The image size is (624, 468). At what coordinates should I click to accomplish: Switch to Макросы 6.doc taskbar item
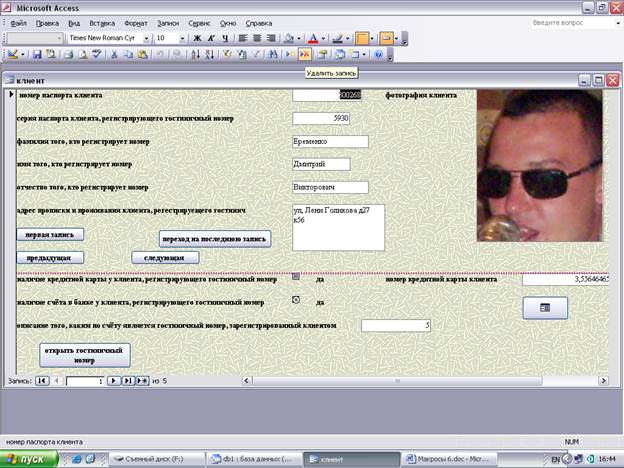pos(449,459)
